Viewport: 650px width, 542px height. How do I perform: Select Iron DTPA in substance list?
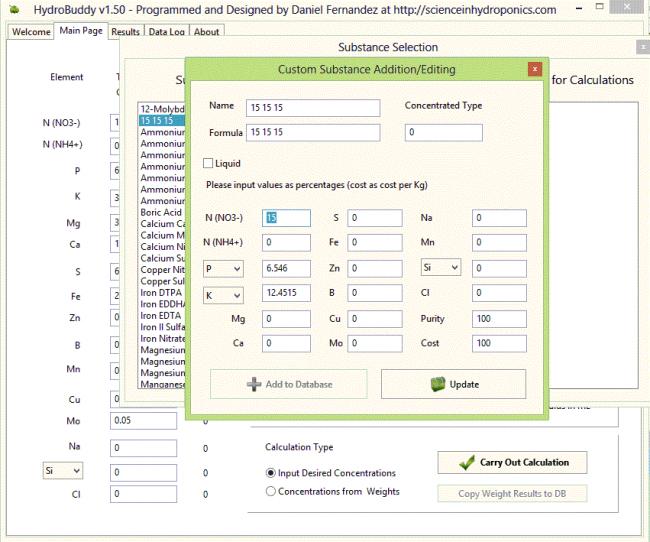tap(162, 293)
